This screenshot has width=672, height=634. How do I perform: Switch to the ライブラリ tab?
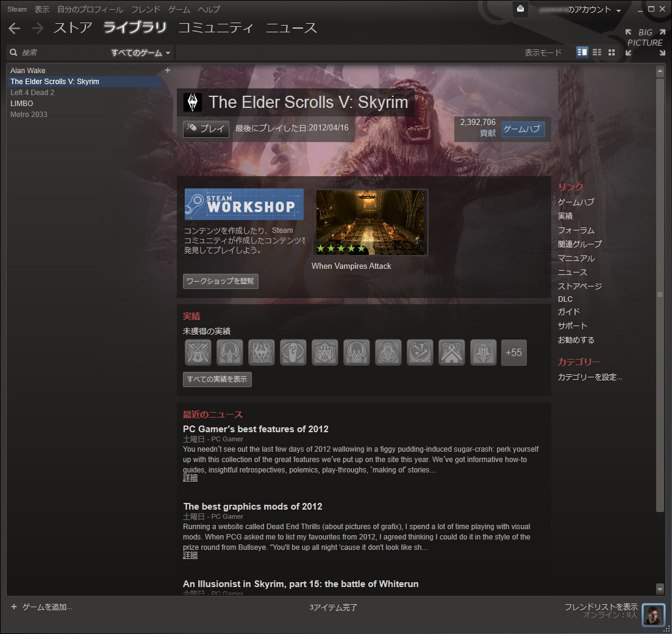point(135,28)
